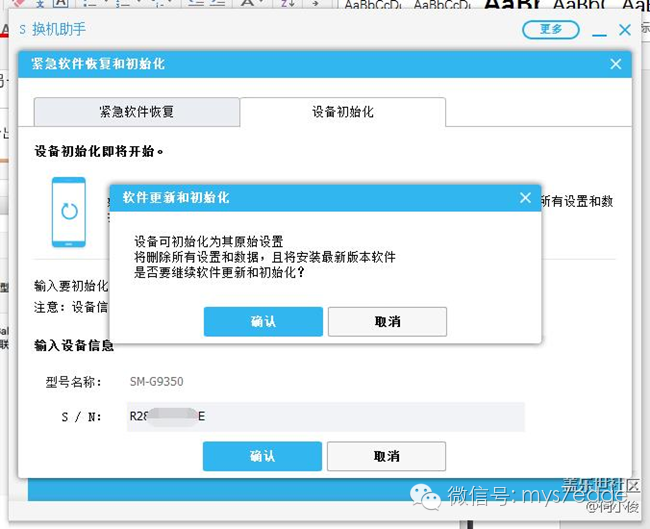Click the SM-G9350 model name text
The image size is (650, 529).
157,381
